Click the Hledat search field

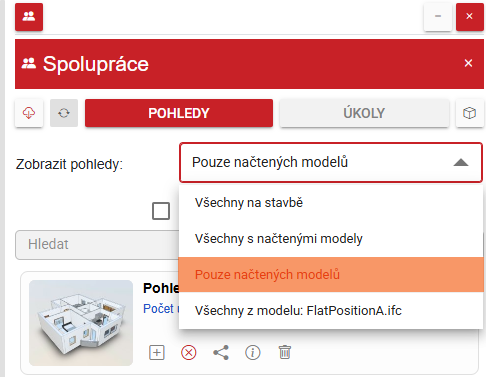(97, 244)
